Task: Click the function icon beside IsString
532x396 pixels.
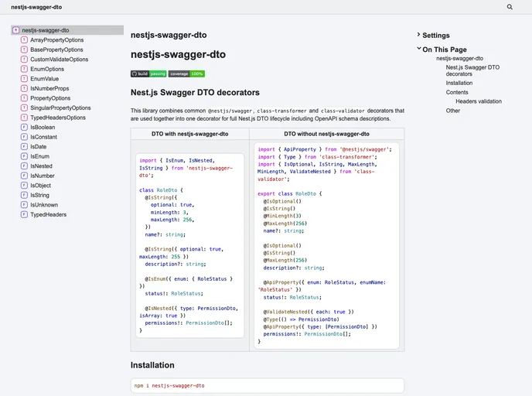Action: (24, 195)
